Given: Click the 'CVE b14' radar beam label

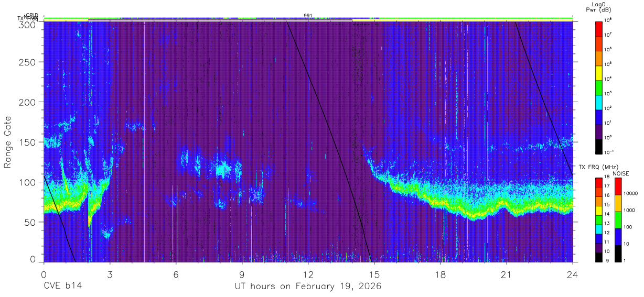Looking at the screenshot, I should 62,287.
